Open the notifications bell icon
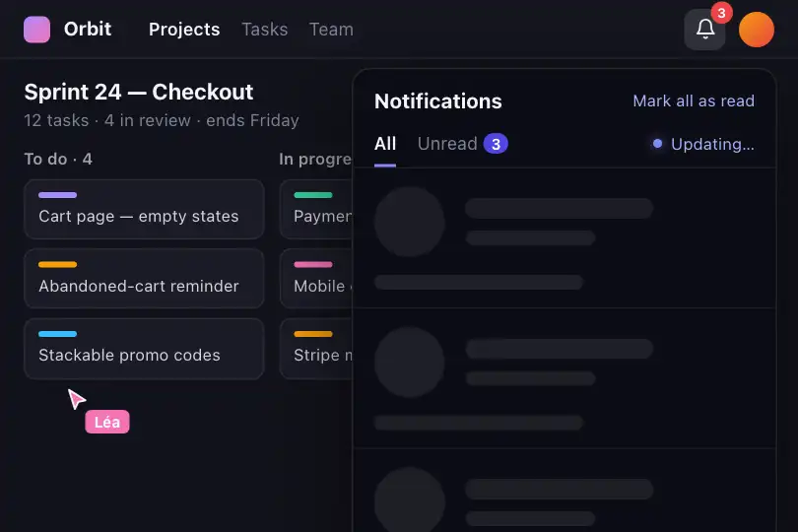 coord(704,30)
